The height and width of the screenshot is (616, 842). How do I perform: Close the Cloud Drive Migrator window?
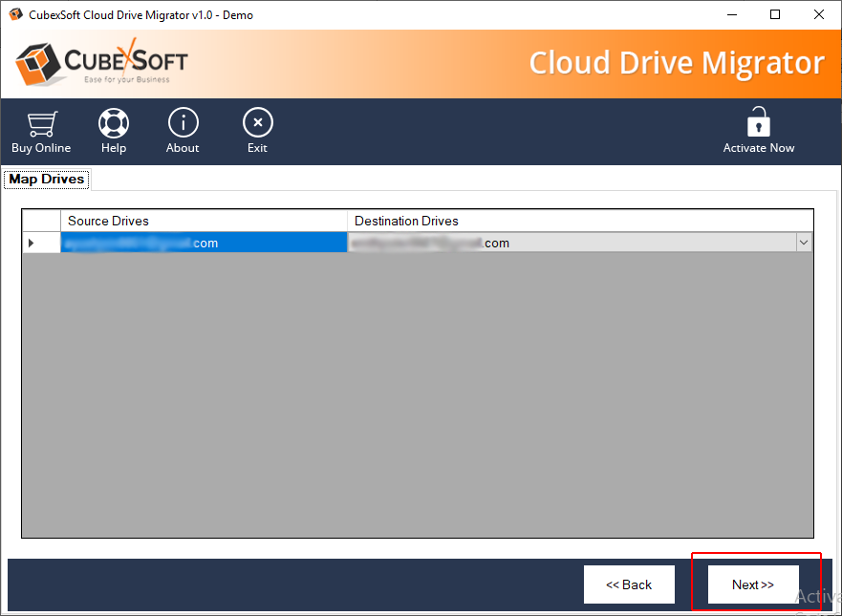pos(818,14)
